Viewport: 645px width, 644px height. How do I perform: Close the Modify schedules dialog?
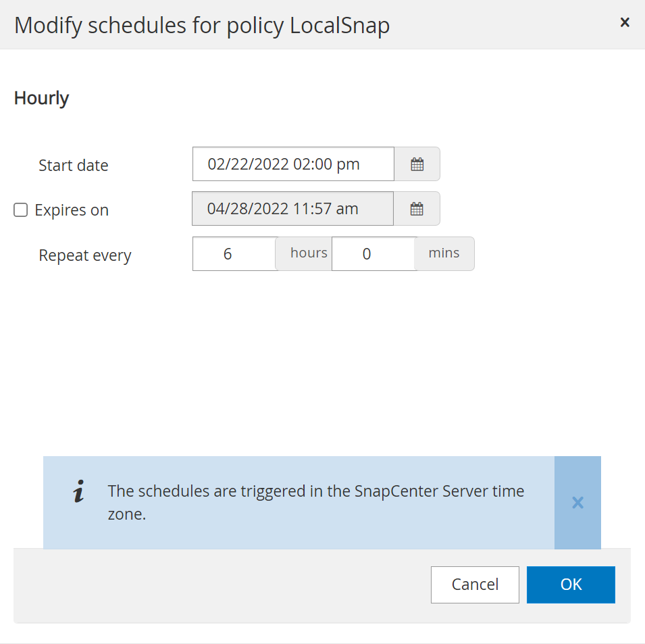click(x=625, y=23)
